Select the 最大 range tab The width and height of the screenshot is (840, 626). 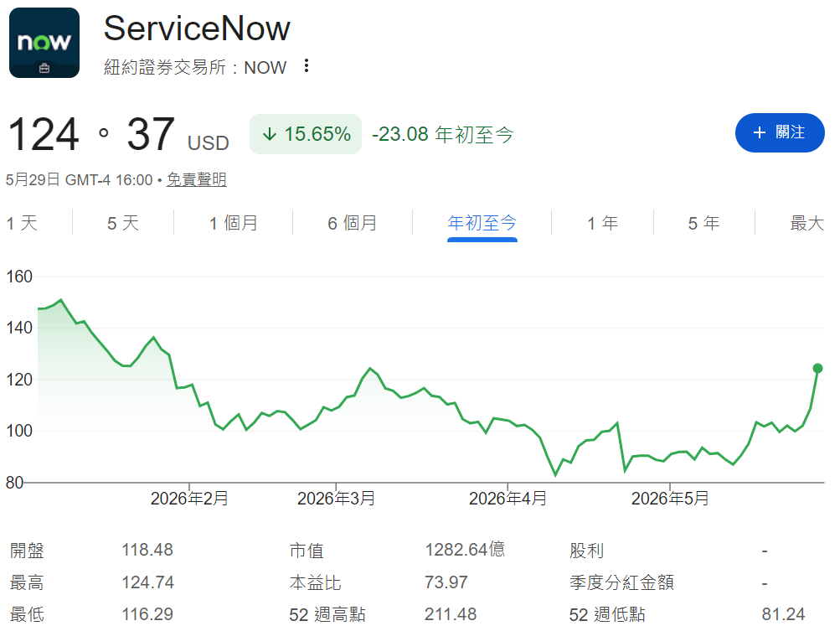807,223
